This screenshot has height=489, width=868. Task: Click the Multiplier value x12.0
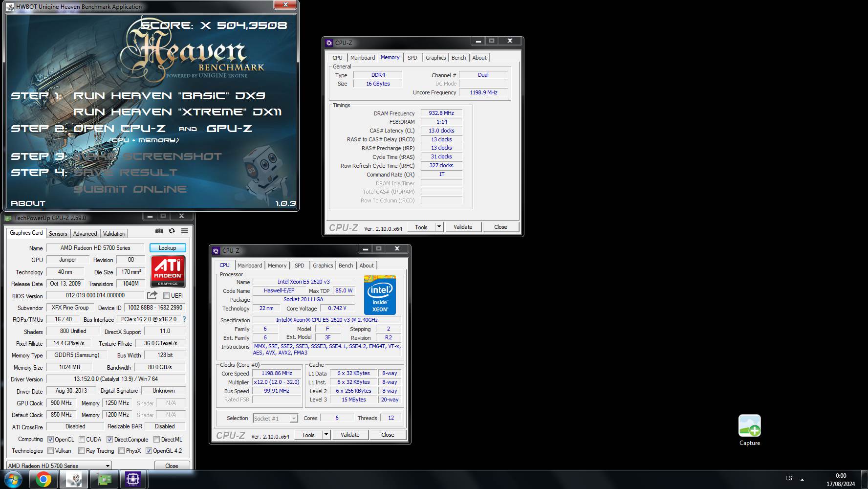(277, 382)
